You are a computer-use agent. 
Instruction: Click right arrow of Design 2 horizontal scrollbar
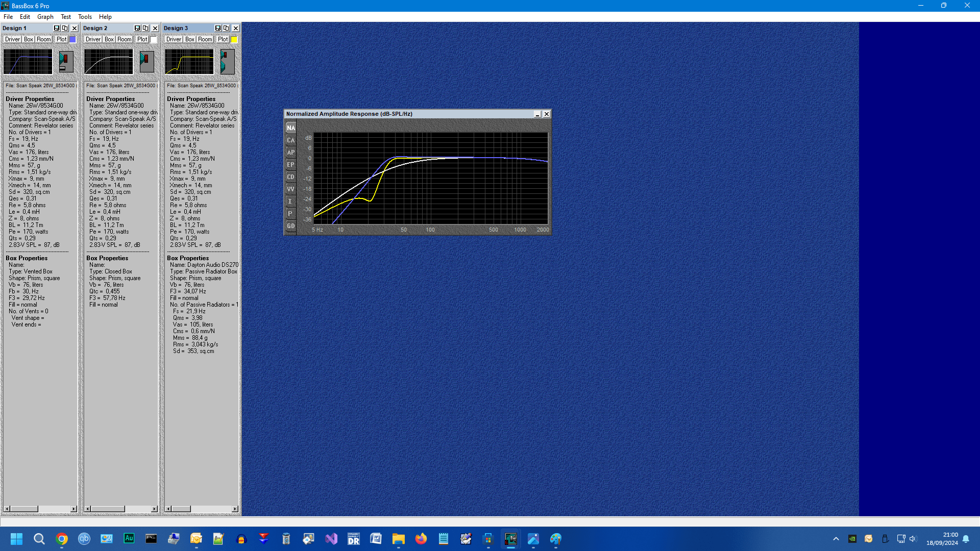(x=154, y=509)
